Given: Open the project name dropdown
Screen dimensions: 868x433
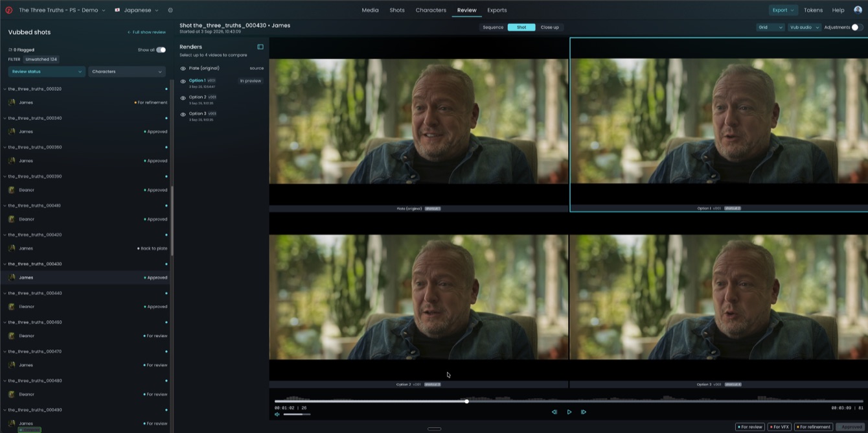Looking at the screenshot, I should click(x=62, y=10).
